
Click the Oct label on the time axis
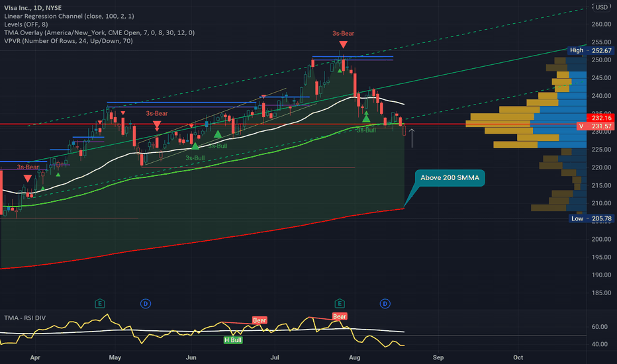coord(518,357)
